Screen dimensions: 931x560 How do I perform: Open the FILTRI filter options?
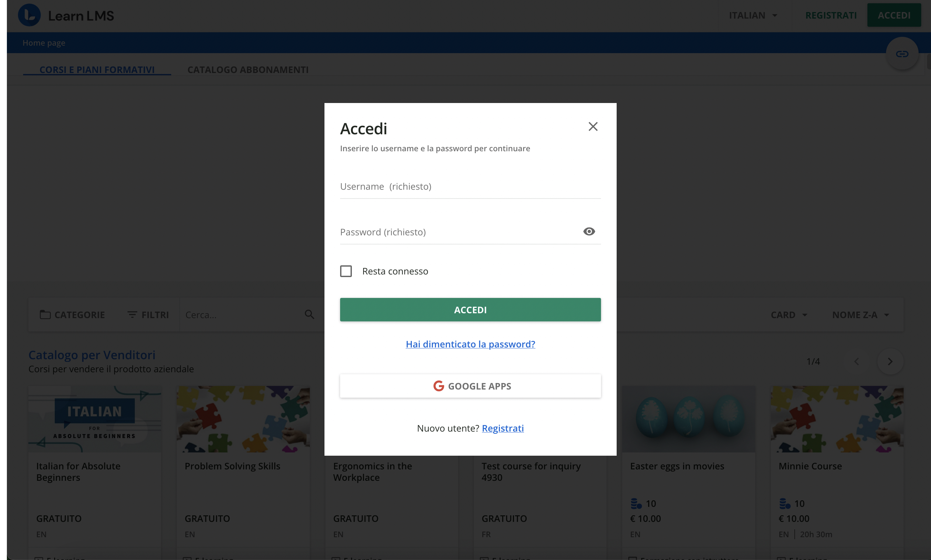click(x=148, y=314)
